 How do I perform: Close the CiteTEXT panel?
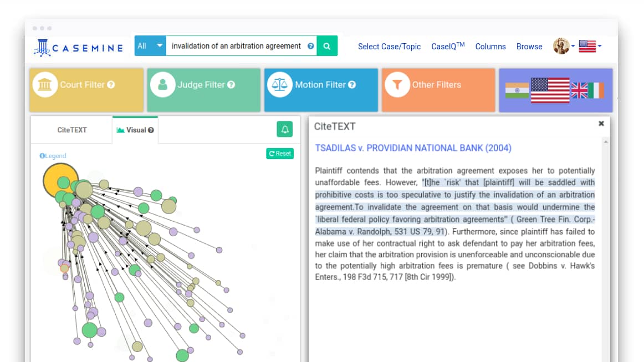601,124
